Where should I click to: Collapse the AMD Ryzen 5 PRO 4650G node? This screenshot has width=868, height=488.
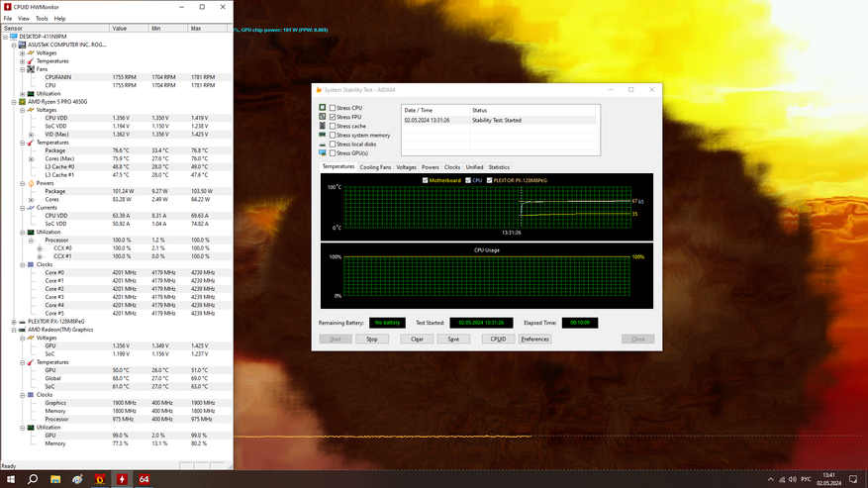[14, 102]
